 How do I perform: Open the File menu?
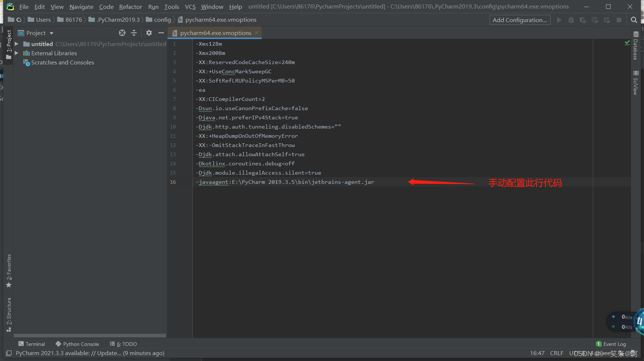point(24,7)
